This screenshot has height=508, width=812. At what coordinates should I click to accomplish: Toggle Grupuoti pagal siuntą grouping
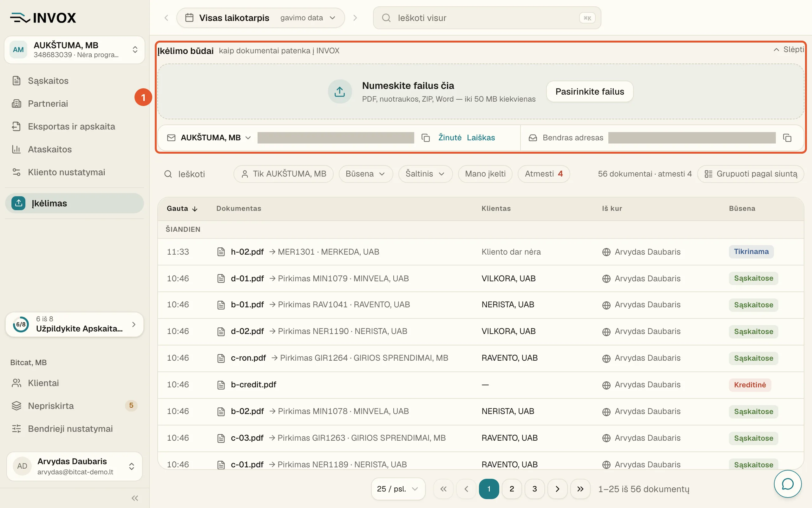pyautogui.click(x=750, y=174)
